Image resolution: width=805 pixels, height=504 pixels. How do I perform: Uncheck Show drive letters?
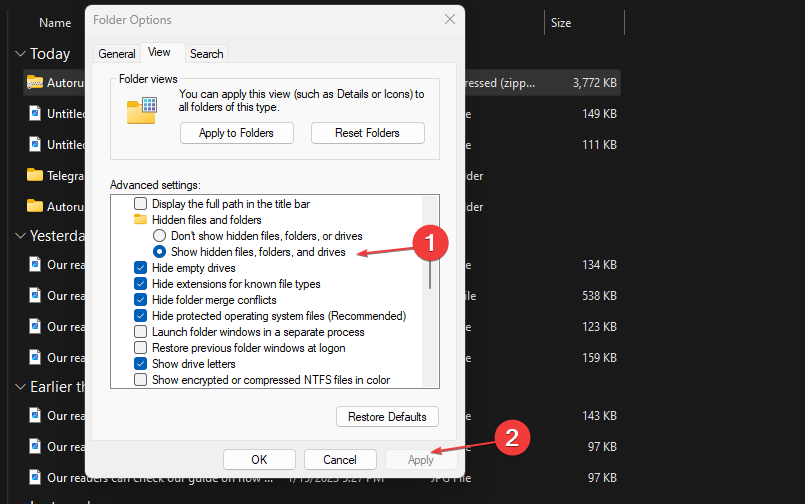tap(140, 364)
